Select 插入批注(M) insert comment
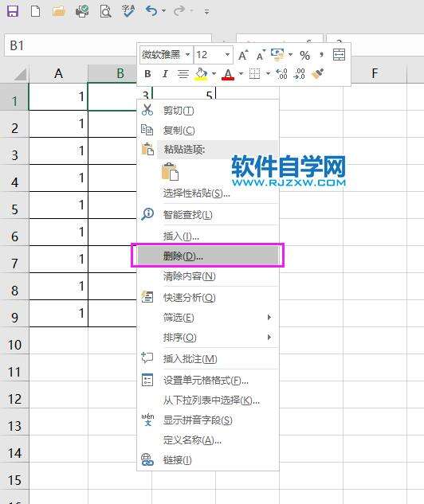 [x=207, y=359]
